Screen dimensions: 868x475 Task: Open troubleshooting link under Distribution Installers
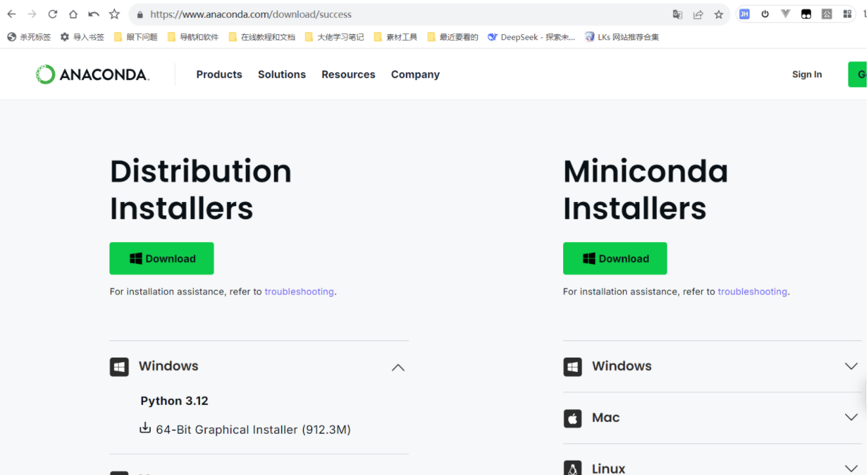(299, 292)
